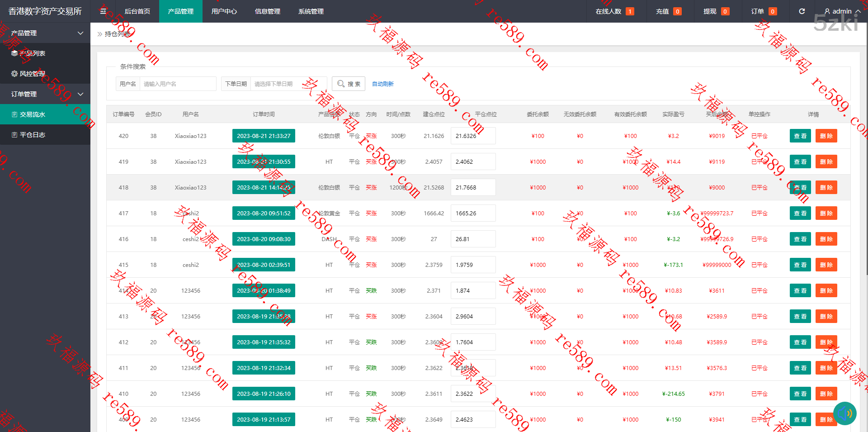The width and height of the screenshot is (868, 432).
Task: Open 平仓日志 in the sidebar
Action: pyautogui.click(x=32, y=135)
